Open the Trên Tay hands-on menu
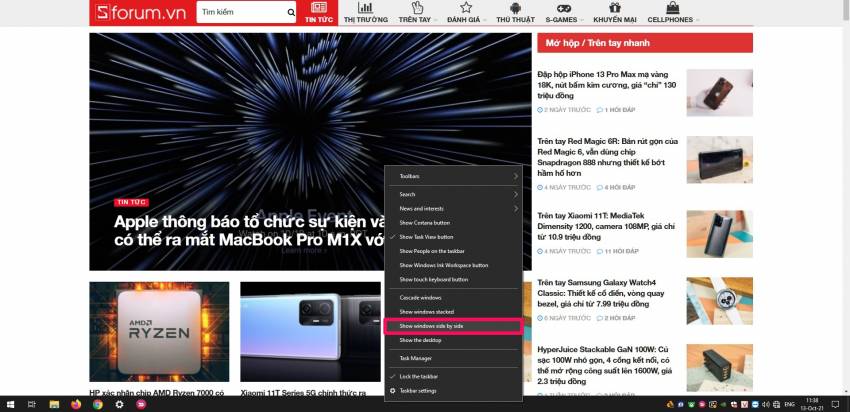Viewport: 850px width, 412px height. coord(416,12)
